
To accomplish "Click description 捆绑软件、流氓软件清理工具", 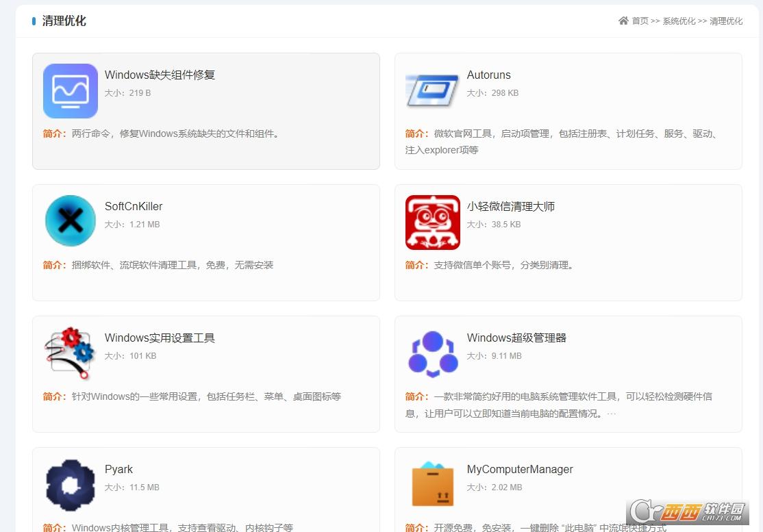I will 173,265.
